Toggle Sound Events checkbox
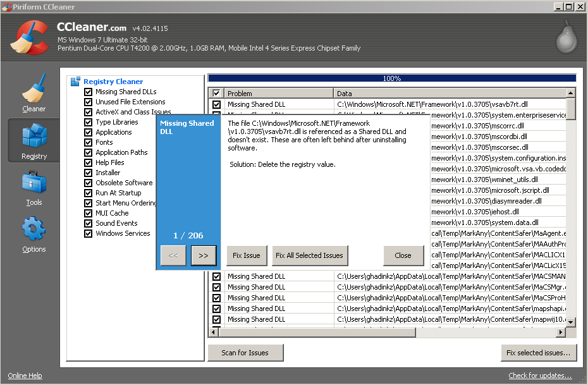 (88, 223)
